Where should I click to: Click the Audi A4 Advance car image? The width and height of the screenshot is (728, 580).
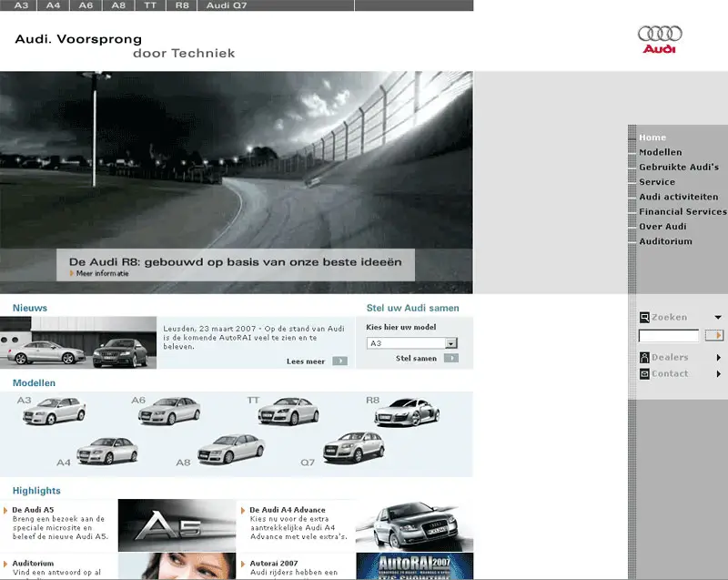pos(414,525)
